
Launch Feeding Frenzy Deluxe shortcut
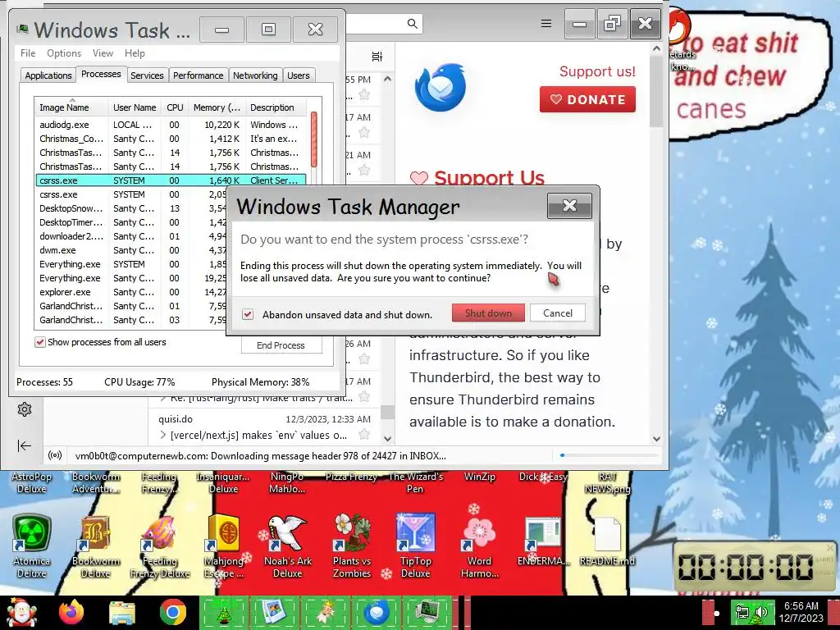(160, 546)
